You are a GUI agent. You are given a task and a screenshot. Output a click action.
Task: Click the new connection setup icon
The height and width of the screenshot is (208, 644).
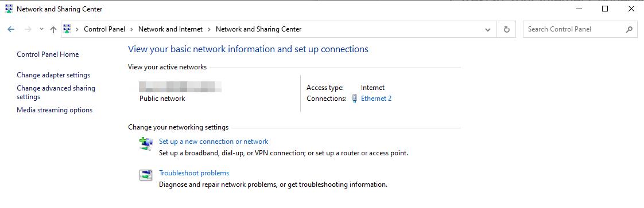click(146, 144)
